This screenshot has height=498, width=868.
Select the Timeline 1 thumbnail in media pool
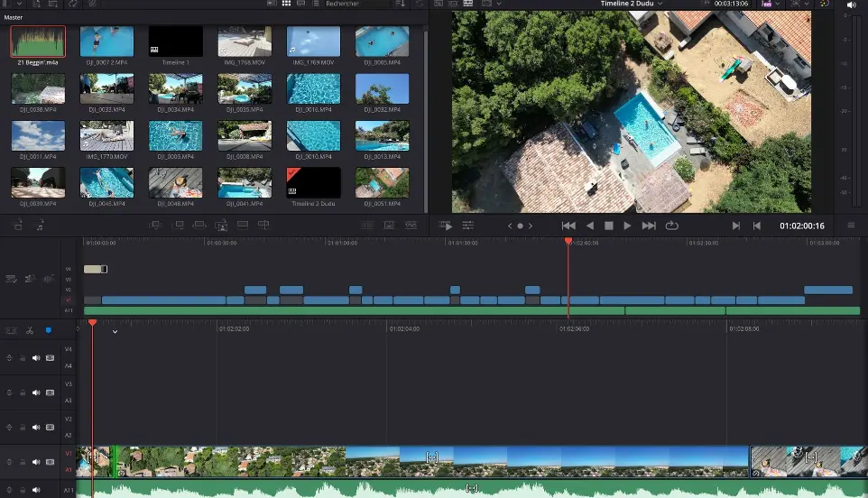point(175,41)
